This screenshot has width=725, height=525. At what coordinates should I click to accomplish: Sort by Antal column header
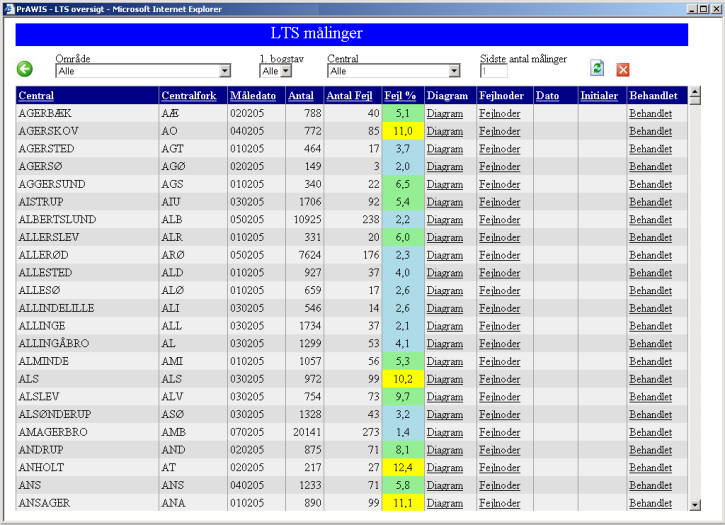(301, 96)
